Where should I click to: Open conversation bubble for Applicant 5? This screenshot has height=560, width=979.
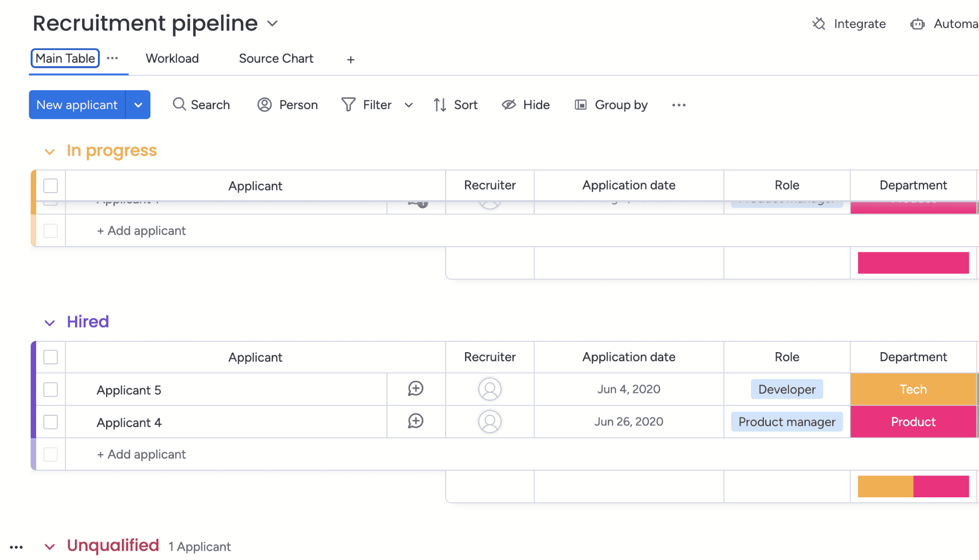[416, 389]
